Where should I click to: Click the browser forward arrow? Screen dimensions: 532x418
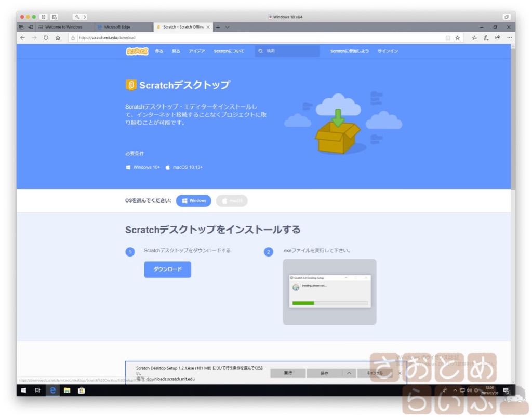click(x=34, y=37)
